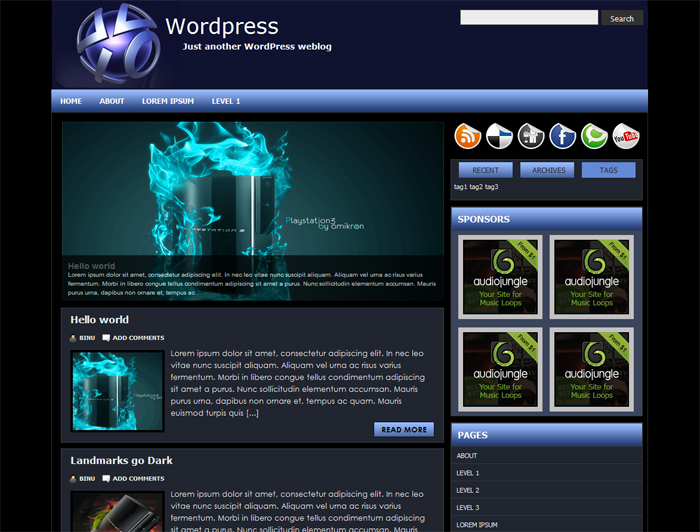
Task: Click the PAGES widget heading
Action: point(472,436)
